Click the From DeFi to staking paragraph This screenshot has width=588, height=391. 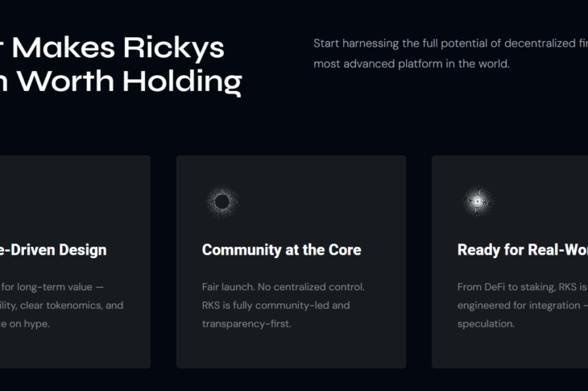click(x=523, y=306)
